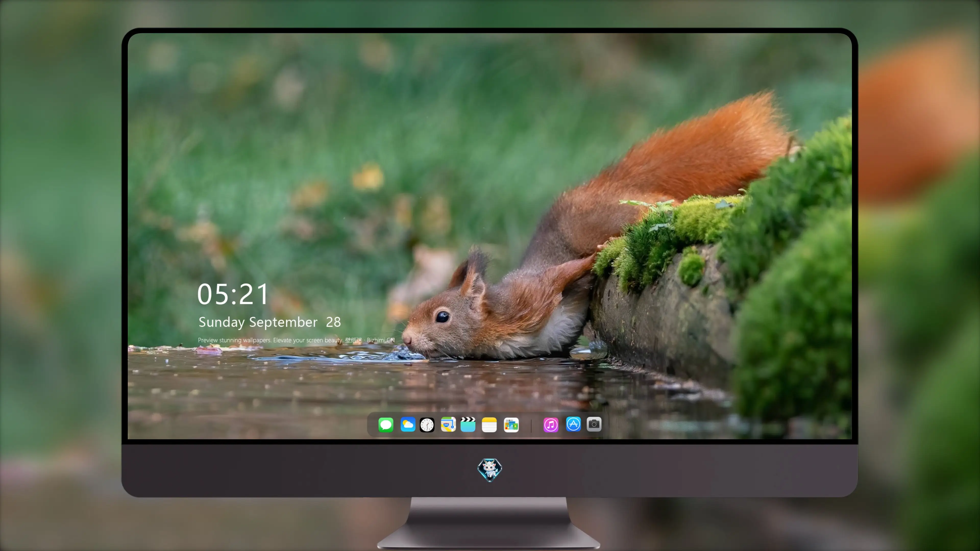Open the Videos clapperboard app
The image size is (980, 551).
click(x=468, y=424)
